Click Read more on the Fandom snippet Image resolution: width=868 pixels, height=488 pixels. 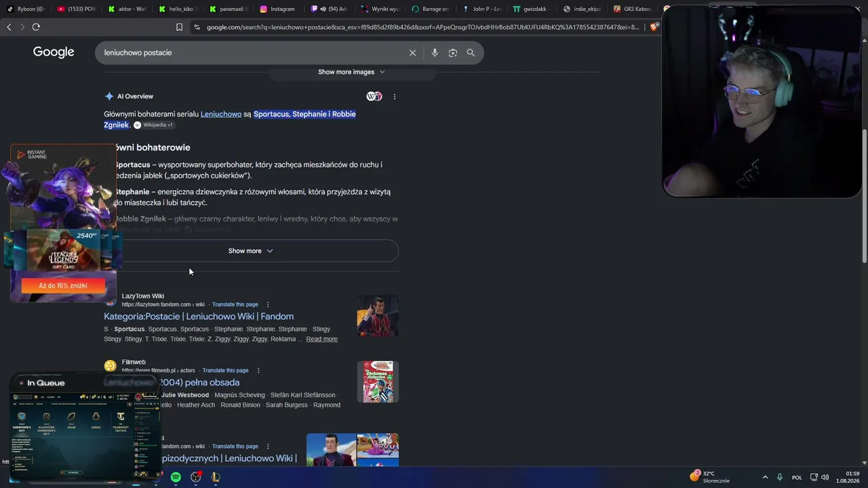(321, 339)
